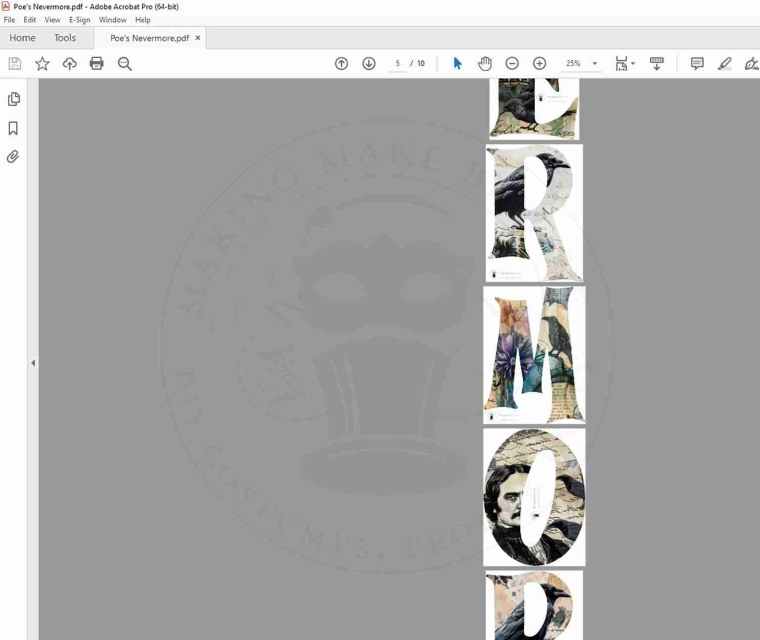Screen dimensions: 760x640
Task: Choose the Selection arrow tool
Action: [457, 64]
